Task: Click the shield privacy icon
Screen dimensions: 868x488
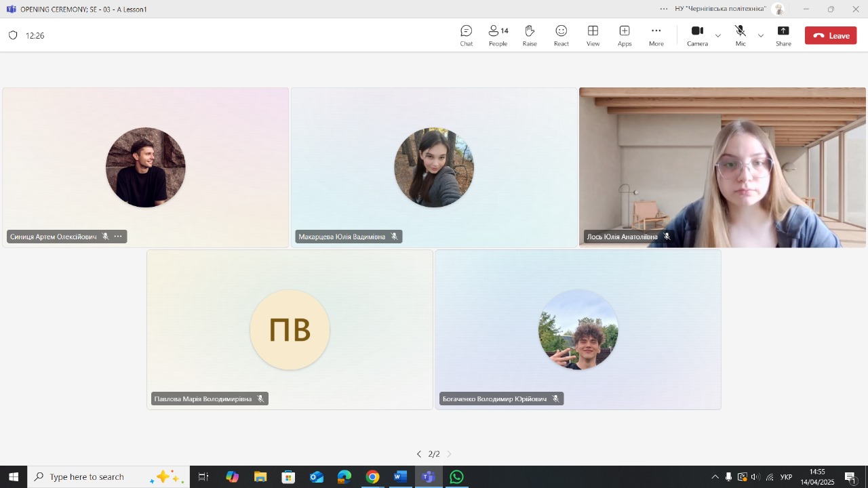Action: pos(13,35)
